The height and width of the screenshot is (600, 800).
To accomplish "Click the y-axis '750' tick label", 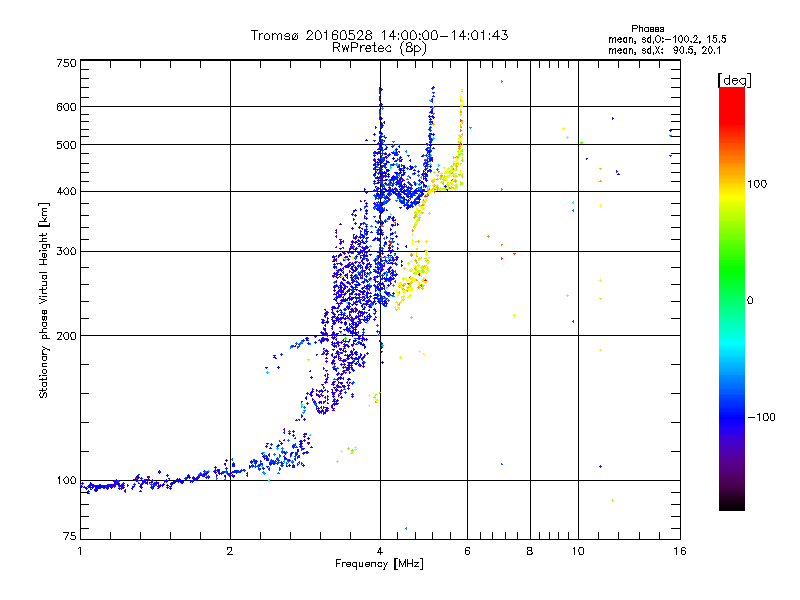I will [66, 63].
